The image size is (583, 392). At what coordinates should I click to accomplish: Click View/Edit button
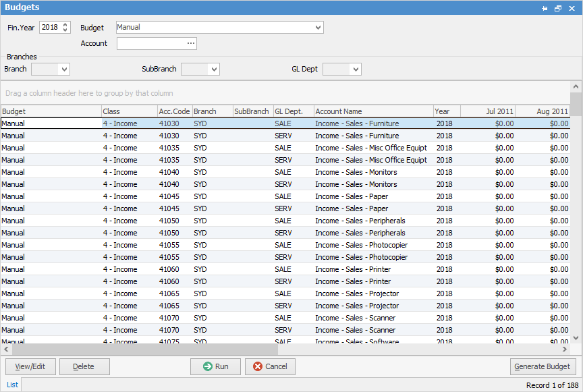click(x=30, y=366)
